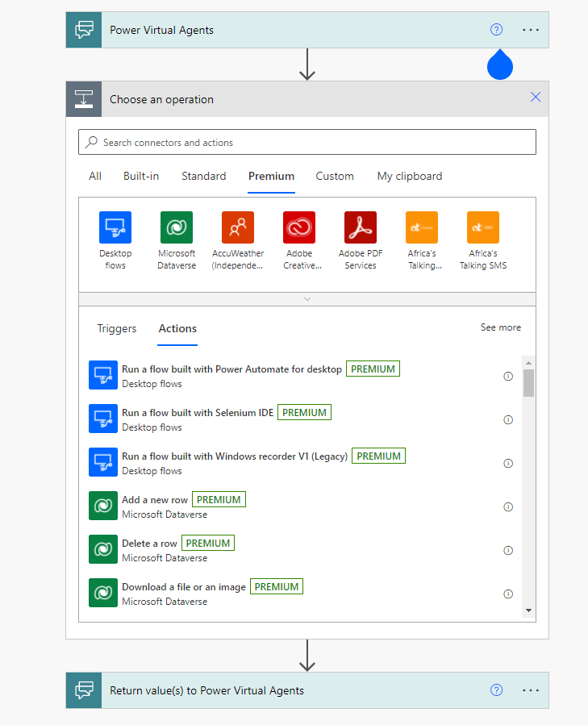Select the Premium tab
The height and width of the screenshot is (725, 588).
tap(271, 176)
